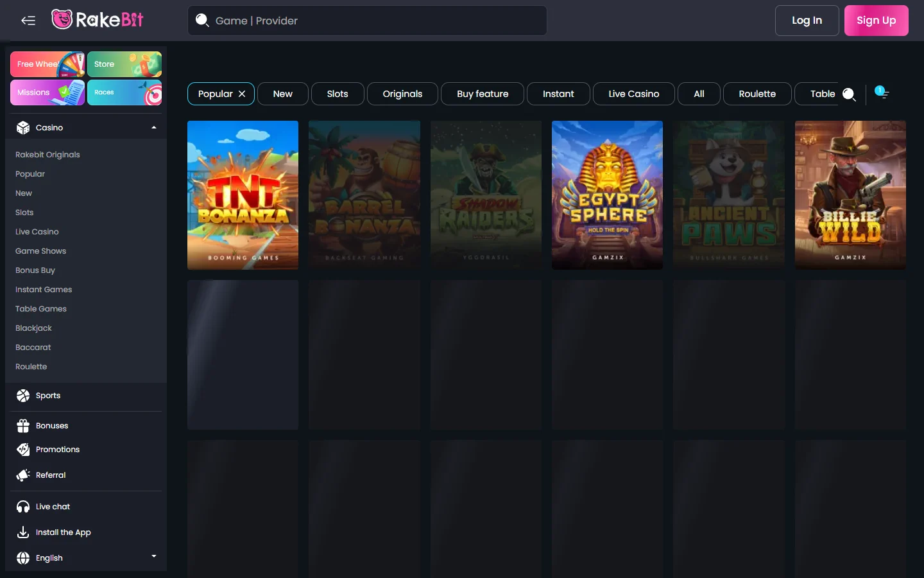Open the Free Wheel promo tile
Viewport: 924px width, 578px height.
pyautogui.click(x=47, y=64)
